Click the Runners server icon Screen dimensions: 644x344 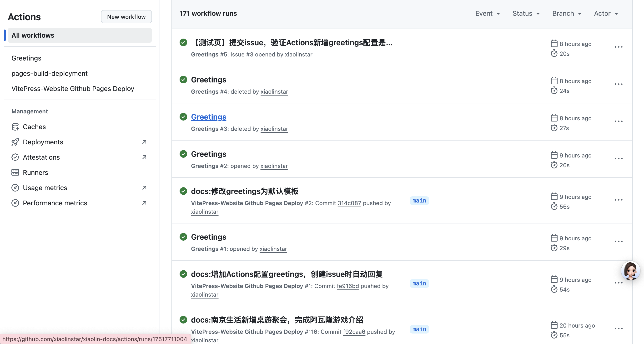click(15, 172)
